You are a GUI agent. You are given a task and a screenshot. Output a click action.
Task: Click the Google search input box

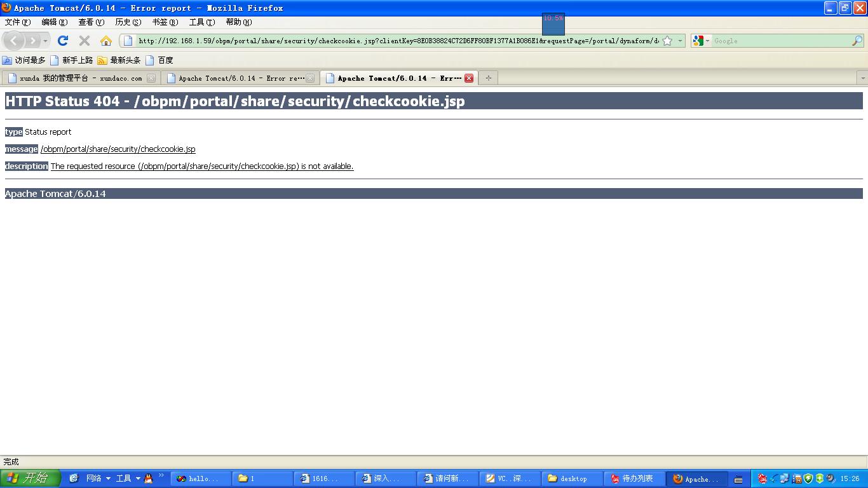click(x=781, y=41)
